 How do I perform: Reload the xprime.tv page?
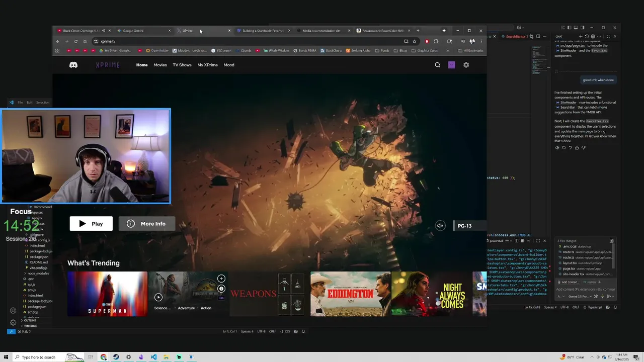point(76,41)
